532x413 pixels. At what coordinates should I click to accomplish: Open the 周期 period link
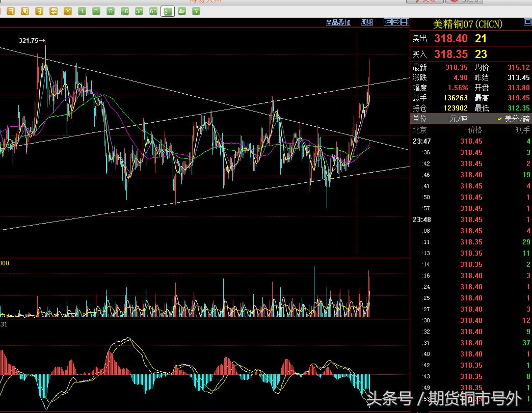pos(366,22)
